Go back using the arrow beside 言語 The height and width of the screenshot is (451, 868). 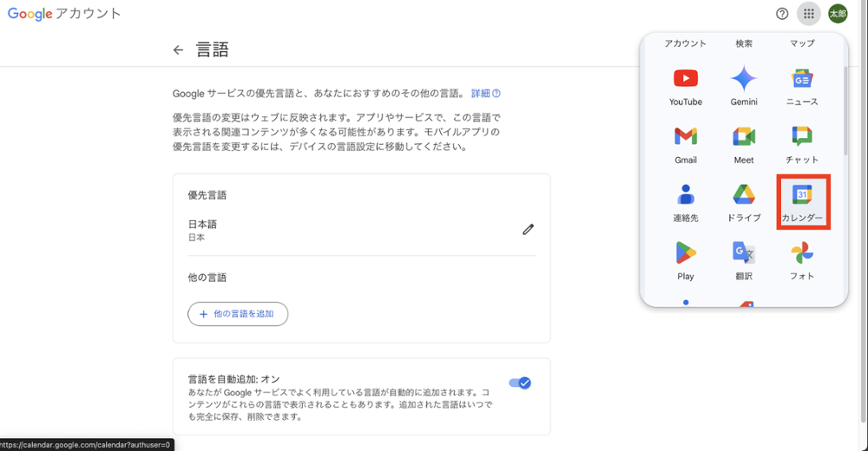(178, 50)
